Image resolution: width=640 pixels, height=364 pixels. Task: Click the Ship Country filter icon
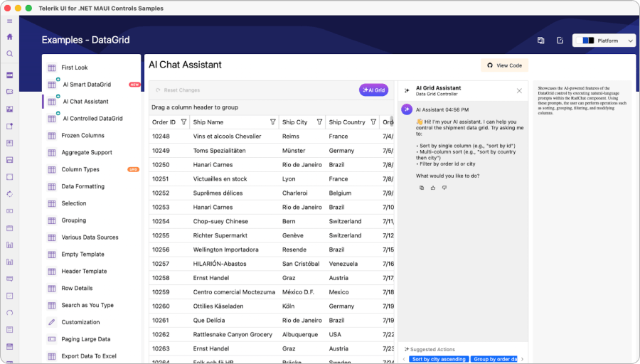[x=373, y=122]
